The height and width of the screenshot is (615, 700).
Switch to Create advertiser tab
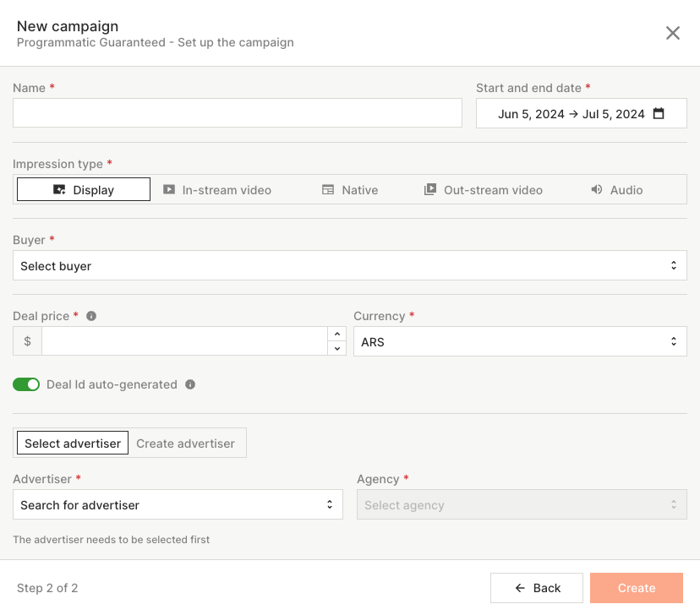click(x=185, y=444)
